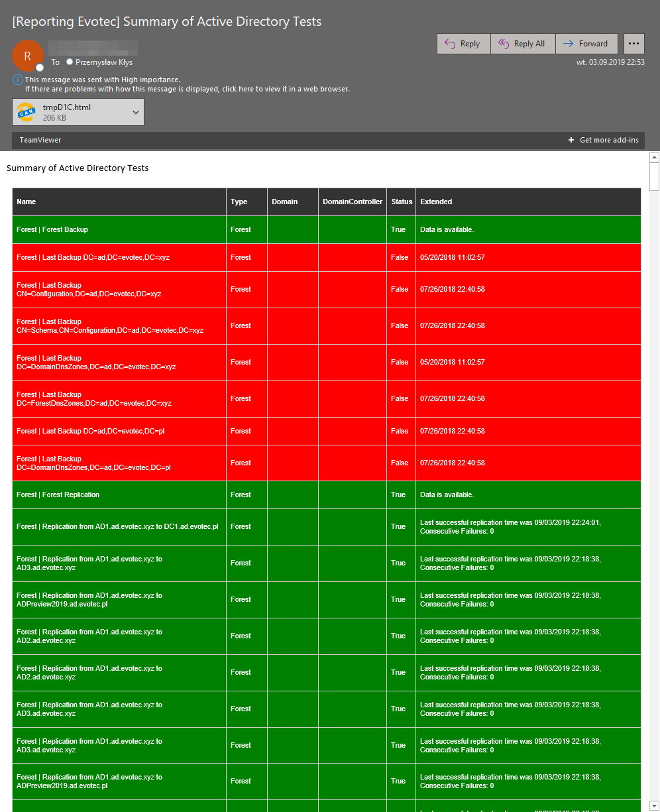Click the plus icon beside Get more add-ins
The width and height of the screenshot is (660, 812).
(571, 140)
